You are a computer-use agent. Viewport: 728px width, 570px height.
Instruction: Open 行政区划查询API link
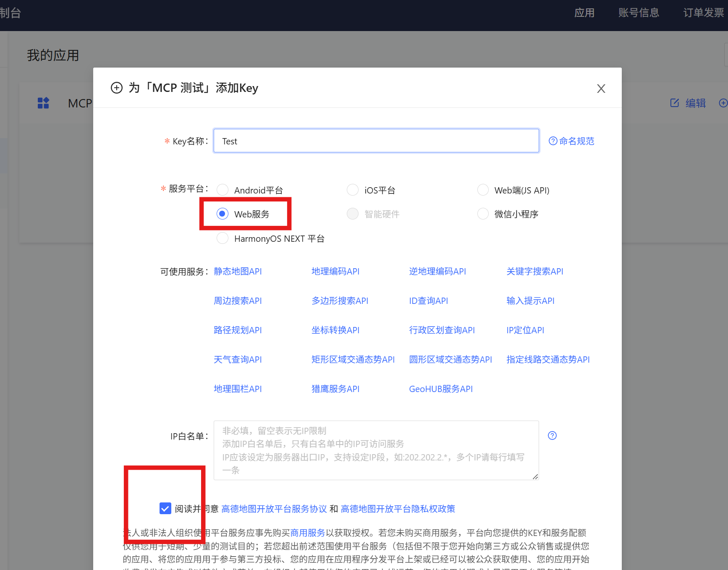(442, 330)
